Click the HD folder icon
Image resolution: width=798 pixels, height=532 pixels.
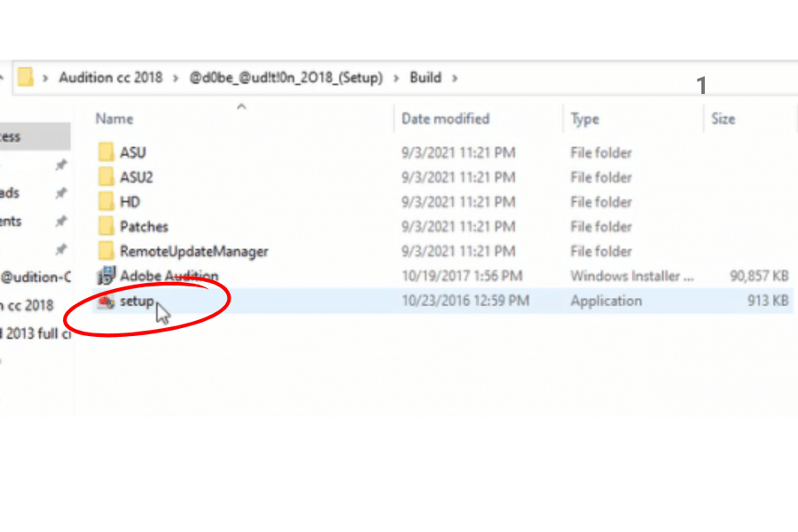click(106, 202)
